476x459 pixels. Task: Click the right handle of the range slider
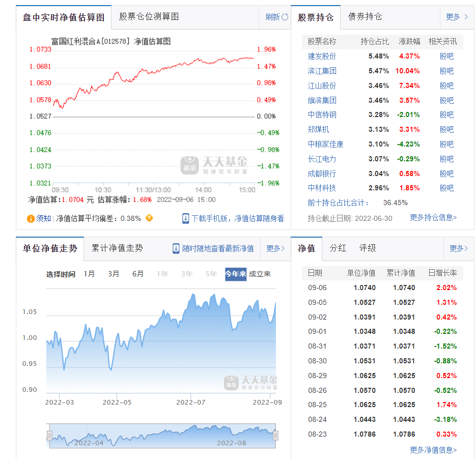coord(275,436)
